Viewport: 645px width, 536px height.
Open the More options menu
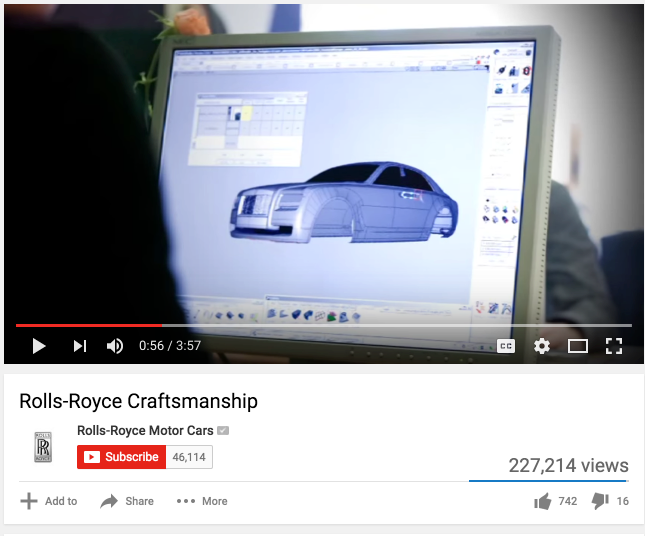point(202,501)
